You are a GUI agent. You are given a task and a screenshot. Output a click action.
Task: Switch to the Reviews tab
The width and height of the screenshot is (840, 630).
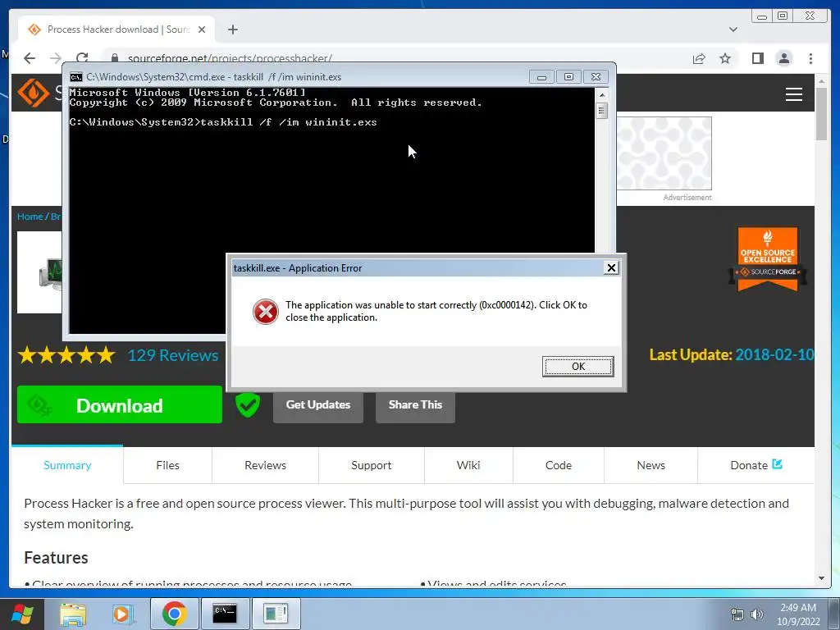(265, 465)
